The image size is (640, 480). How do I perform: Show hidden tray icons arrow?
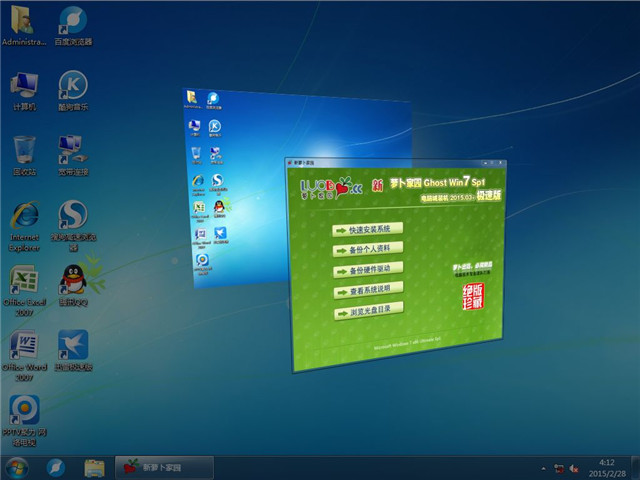543,469
